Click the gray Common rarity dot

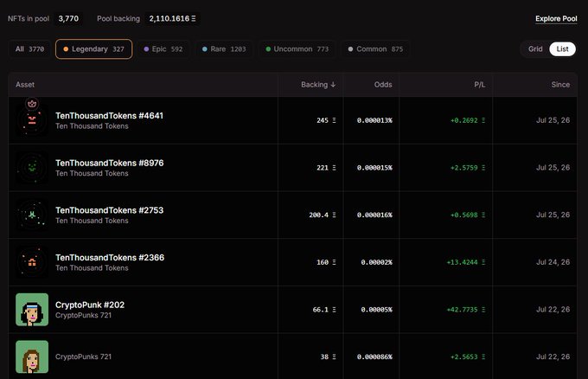click(x=350, y=49)
